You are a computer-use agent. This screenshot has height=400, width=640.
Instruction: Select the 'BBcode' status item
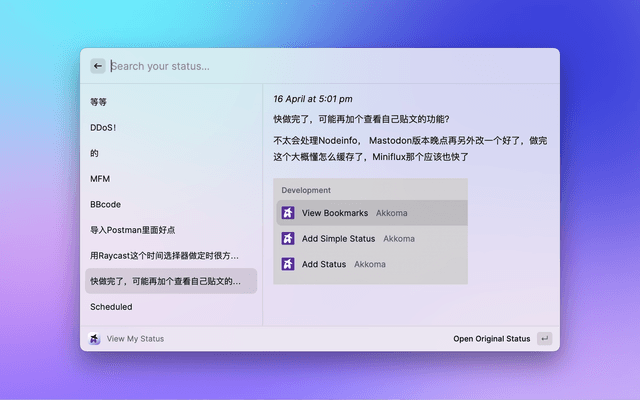pyautogui.click(x=105, y=204)
